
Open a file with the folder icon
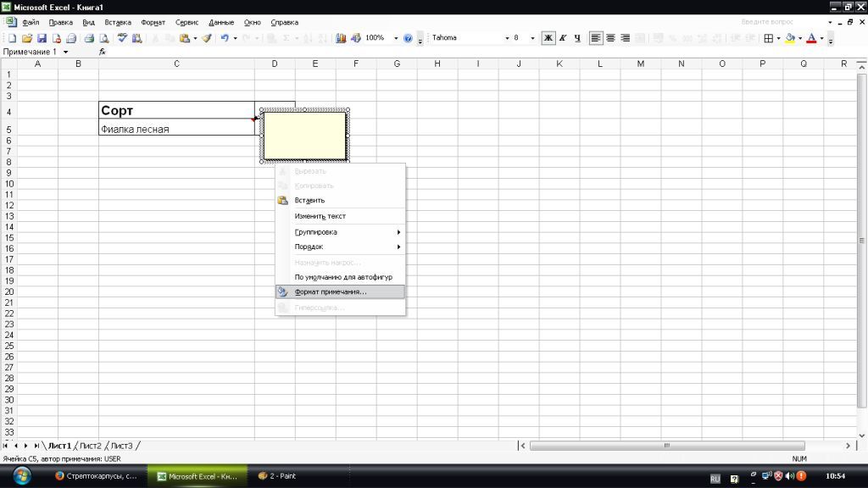point(27,38)
